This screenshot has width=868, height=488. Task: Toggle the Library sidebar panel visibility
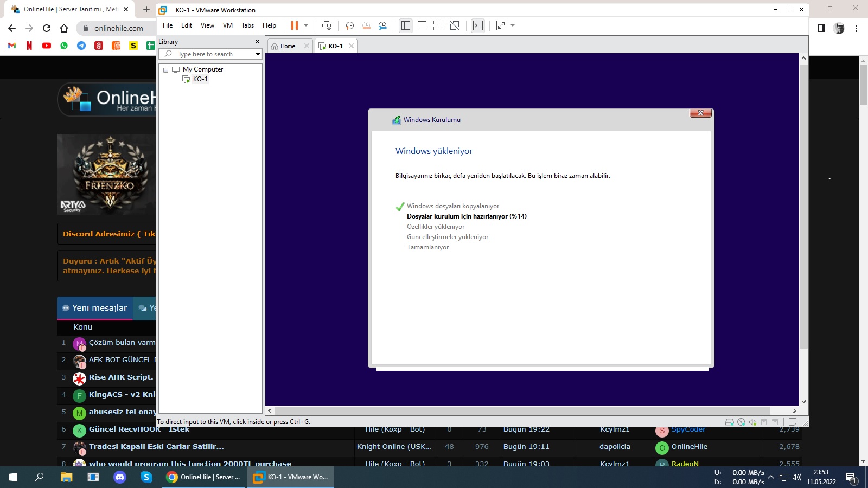[x=405, y=25]
